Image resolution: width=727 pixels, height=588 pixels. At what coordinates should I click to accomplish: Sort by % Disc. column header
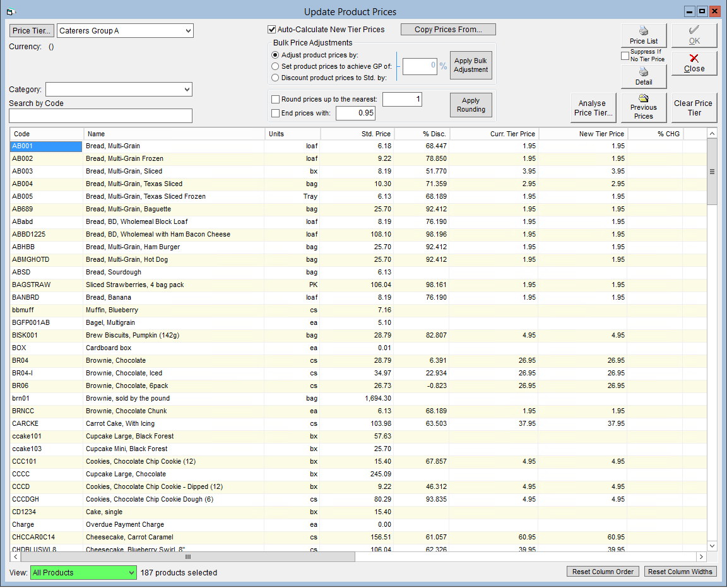[x=422, y=134]
